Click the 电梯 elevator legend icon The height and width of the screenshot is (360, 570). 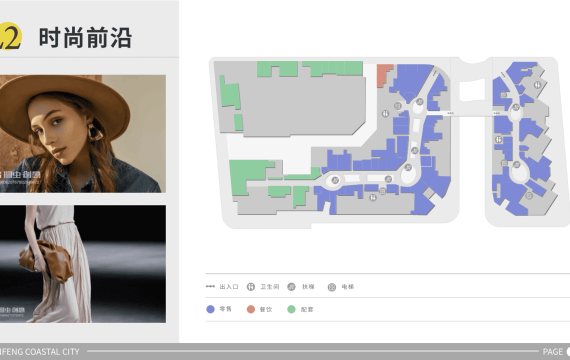332,287
